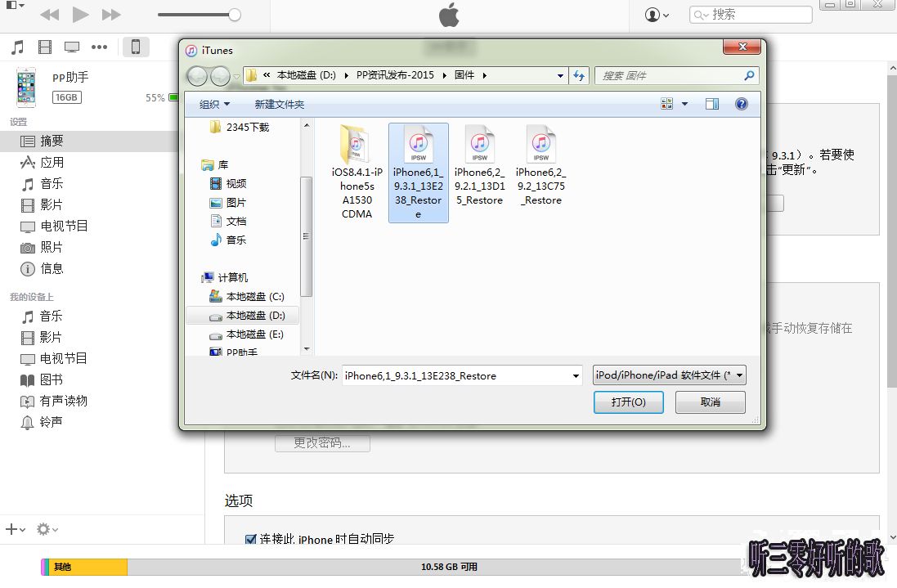Viewport: 897px width, 588px height.
Task: Open the "..." more media types icon
Action: [100, 47]
